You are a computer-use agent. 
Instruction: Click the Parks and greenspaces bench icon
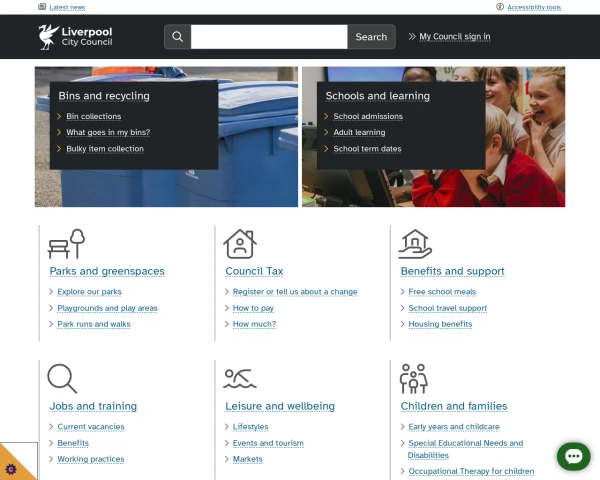coord(67,244)
